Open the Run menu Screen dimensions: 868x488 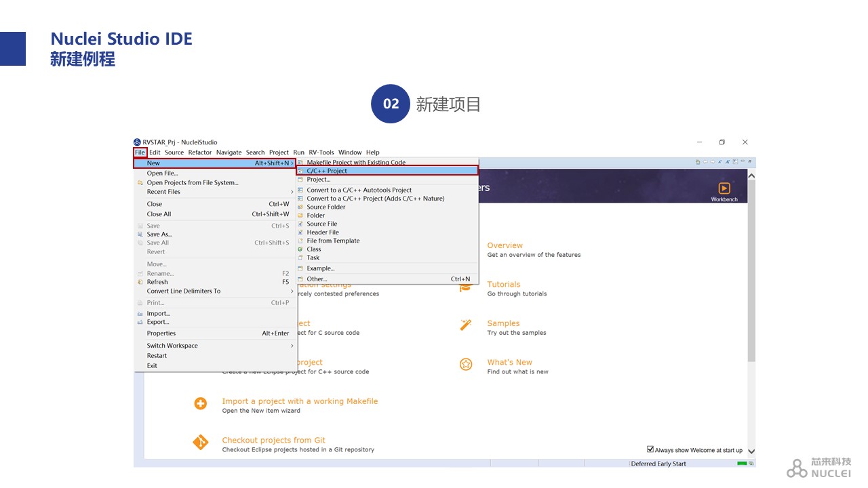tap(299, 152)
